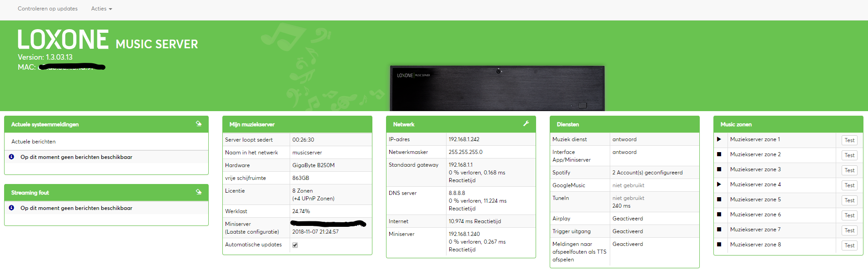The height and width of the screenshot is (276, 868).
Task: Toggle Automatische updates checkbox
Action: [x=295, y=245]
